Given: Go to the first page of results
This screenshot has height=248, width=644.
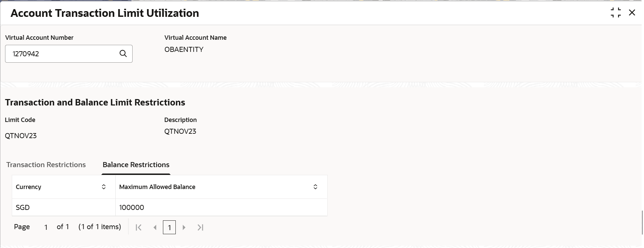Looking at the screenshot, I should coord(138,227).
